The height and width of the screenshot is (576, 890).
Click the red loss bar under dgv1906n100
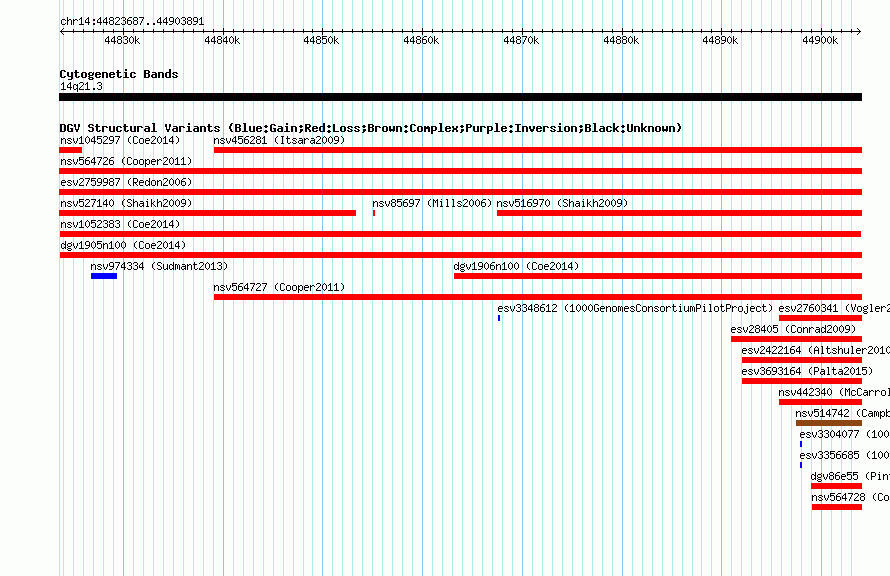[x=658, y=276]
